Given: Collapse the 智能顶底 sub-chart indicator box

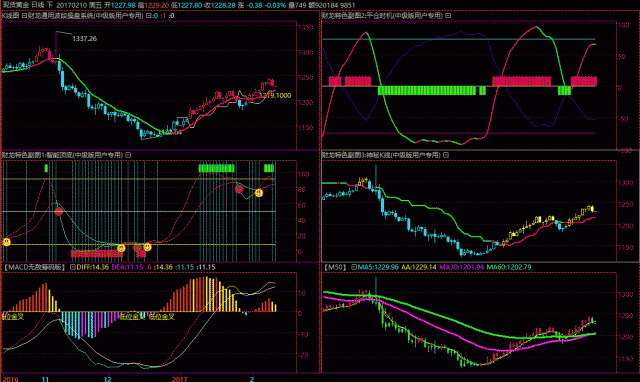Looking at the screenshot, I should (x=128, y=155).
